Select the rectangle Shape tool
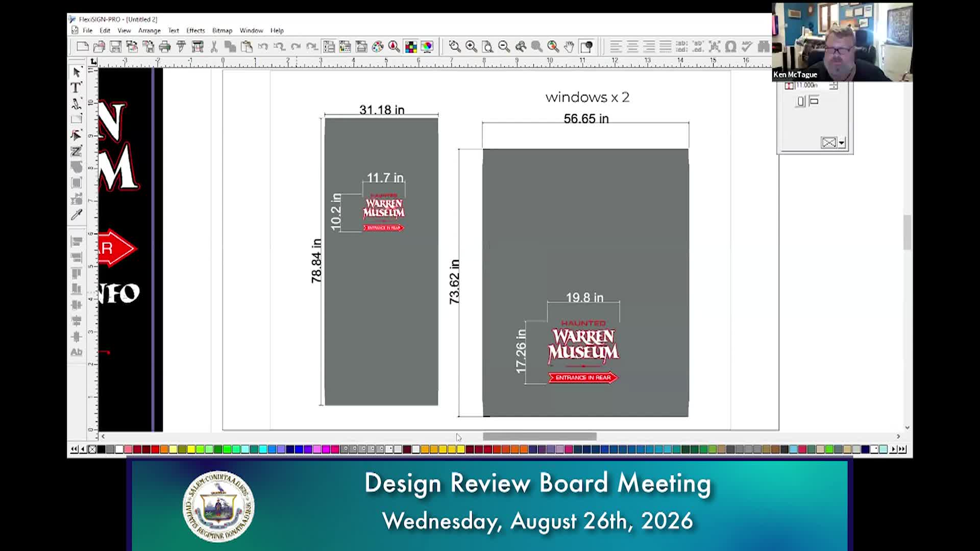Image resolution: width=980 pixels, height=551 pixels. point(77,119)
